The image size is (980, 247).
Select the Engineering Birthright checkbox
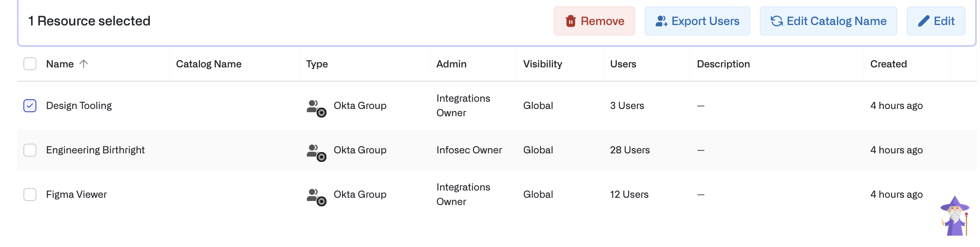tap(30, 150)
